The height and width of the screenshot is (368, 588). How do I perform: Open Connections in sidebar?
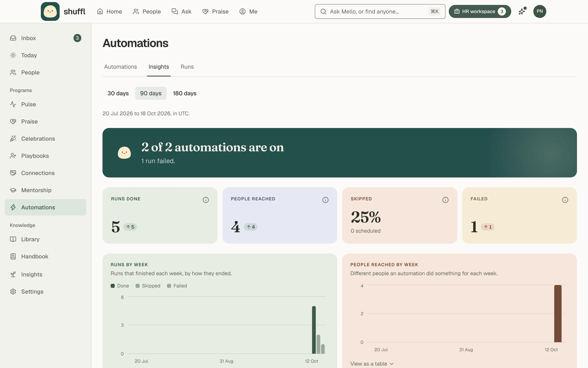(x=46, y=173)
